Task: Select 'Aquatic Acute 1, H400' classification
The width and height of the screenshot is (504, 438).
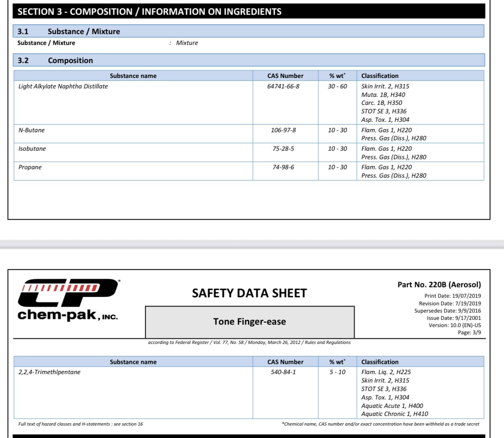Action: coord(392,406)
